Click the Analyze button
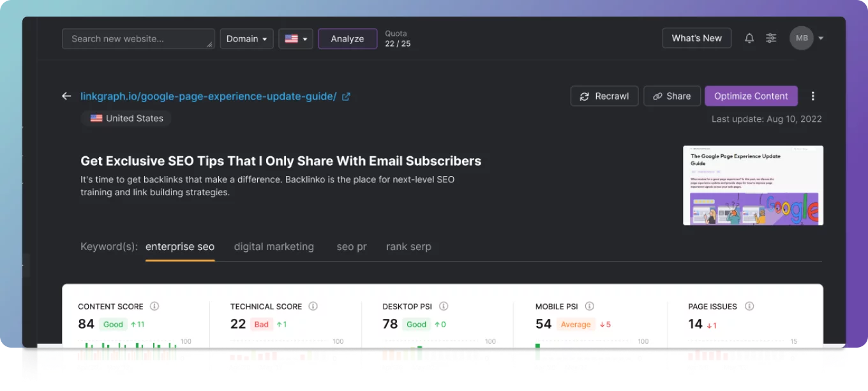The width and height of the screenshot is (868, 391). coord(347,38)
